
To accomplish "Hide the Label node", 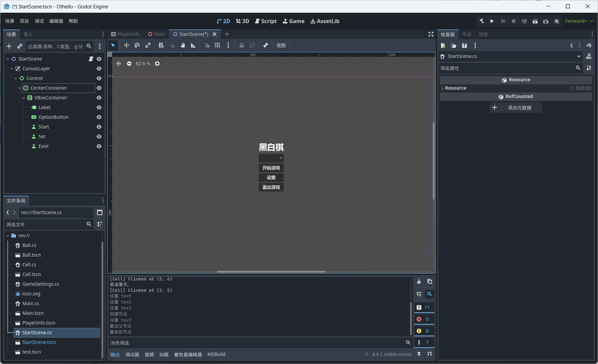I will [99, 107].
